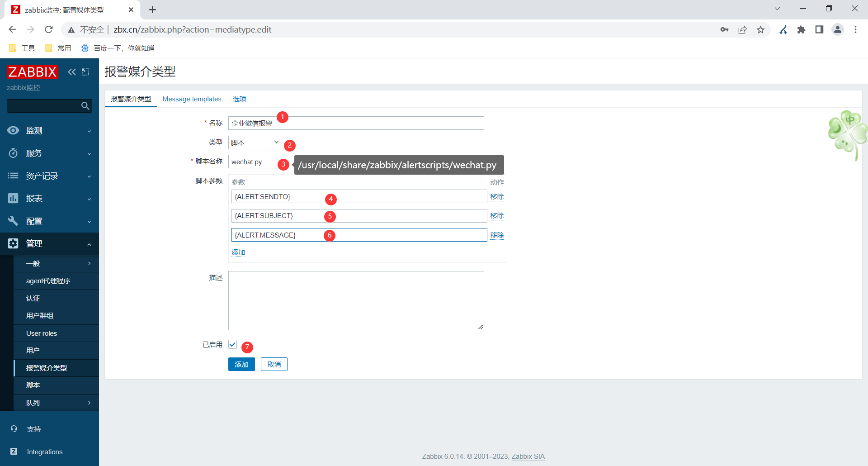The height and width of the screenshot is (466, 868).
Task: Remove the {ALERT.SENDTO} parameter
Action: [x=497, y=197]
